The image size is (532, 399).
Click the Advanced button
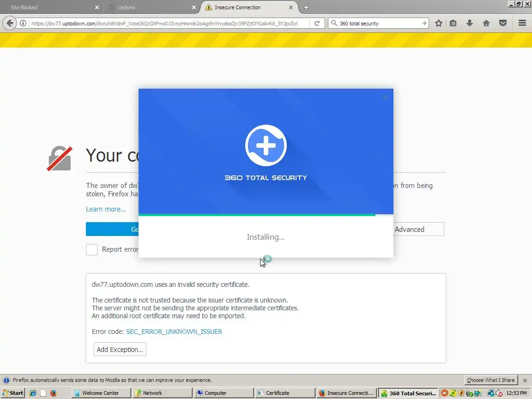(x=419, y=229)
